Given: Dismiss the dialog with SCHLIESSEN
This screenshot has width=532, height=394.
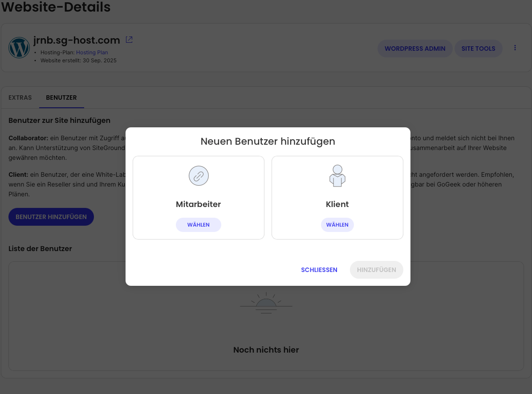Looking at the screenshot, I should pos(319,270).
